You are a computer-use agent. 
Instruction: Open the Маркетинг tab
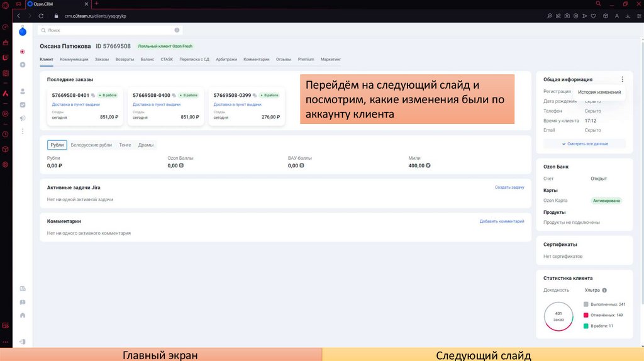[331, 59]
